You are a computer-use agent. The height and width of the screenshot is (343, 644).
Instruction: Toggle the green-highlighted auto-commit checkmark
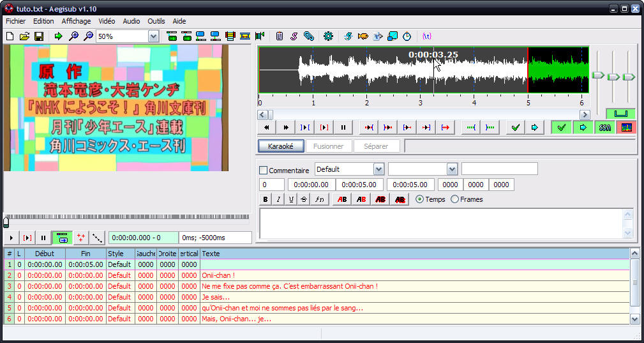pos(562,127)
